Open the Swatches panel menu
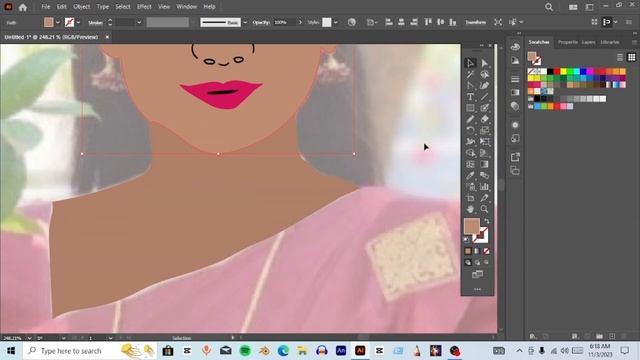Image resolution: width=640 pixels, height=360 pixels. coord(634,42)
